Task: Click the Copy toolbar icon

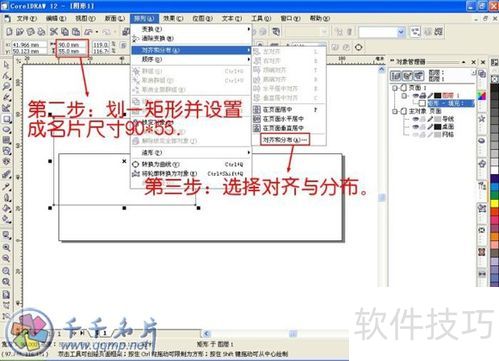Action: (x=65, y=32)
